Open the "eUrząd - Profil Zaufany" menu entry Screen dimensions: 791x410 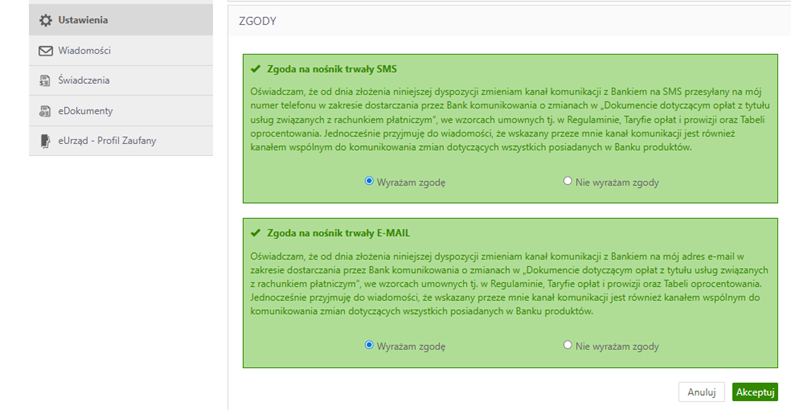pos(107,141)
